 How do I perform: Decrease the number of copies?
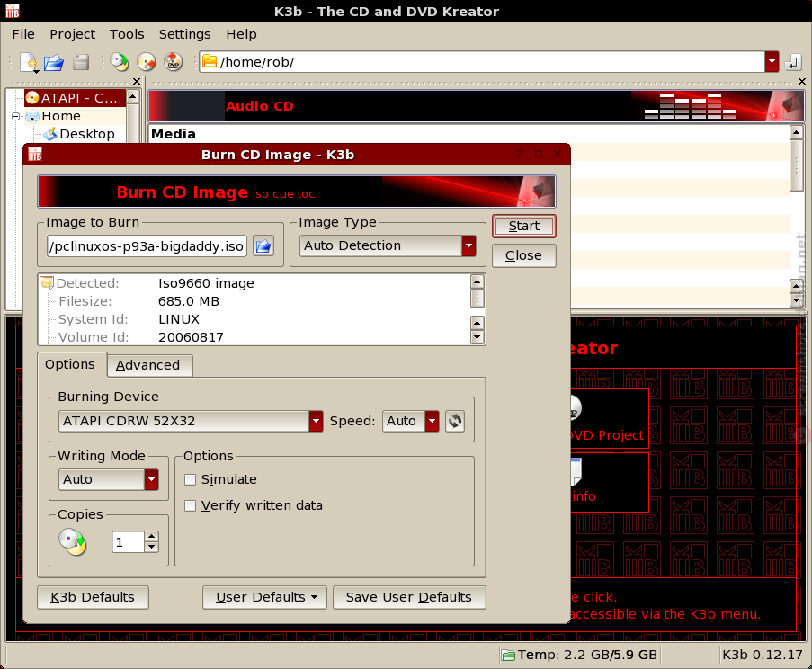point(152,548)
